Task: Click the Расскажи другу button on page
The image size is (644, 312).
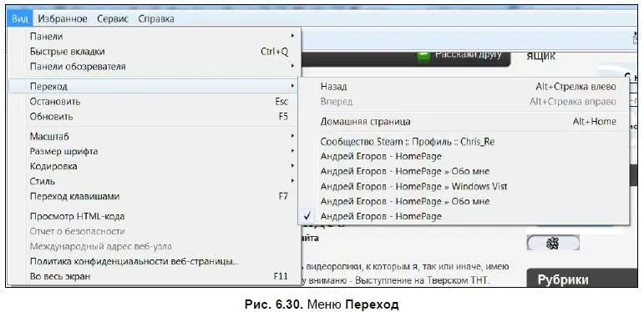Action: click(x=469, y=54)
